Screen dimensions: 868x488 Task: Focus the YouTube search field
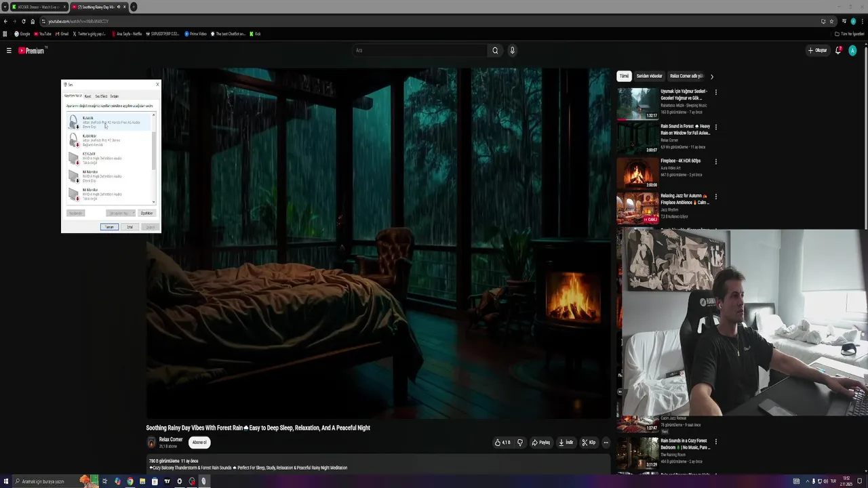point(419,50)
